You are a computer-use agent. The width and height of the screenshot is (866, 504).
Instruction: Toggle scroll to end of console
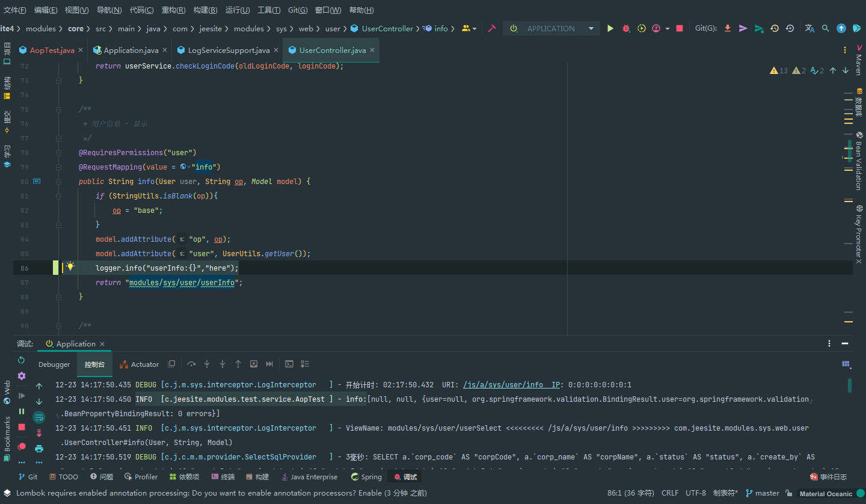tap(39, 433)
